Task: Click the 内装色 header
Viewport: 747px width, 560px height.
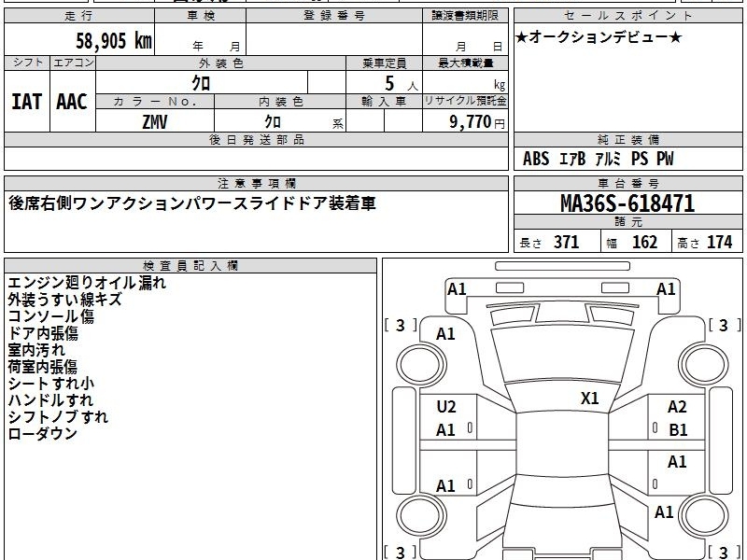Action: (280, 102)
